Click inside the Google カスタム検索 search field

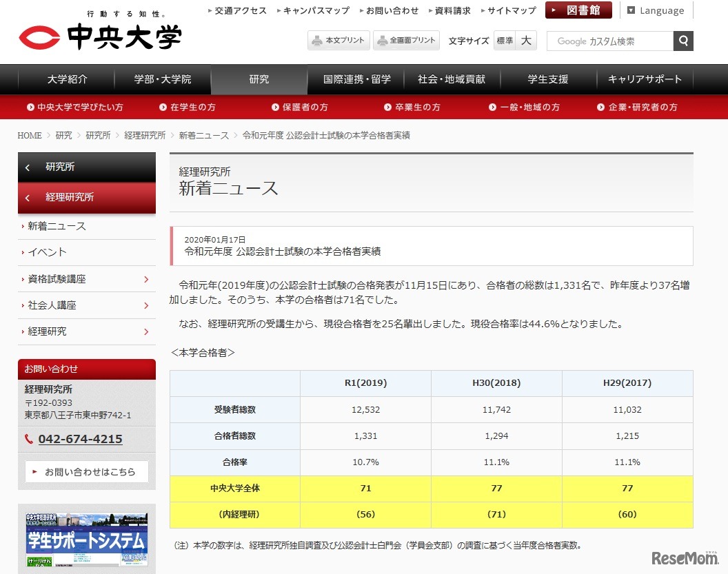(x=610, y=41)
